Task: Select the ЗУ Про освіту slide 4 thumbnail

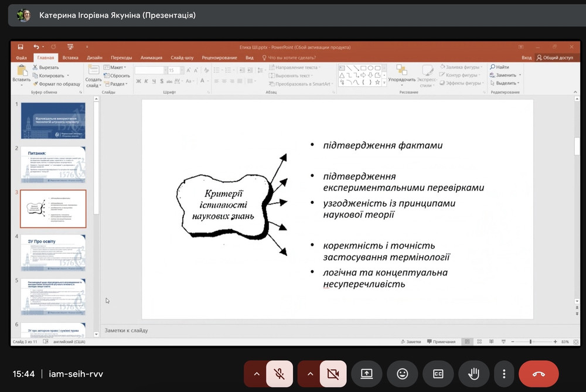Action: tap(53, 253)
